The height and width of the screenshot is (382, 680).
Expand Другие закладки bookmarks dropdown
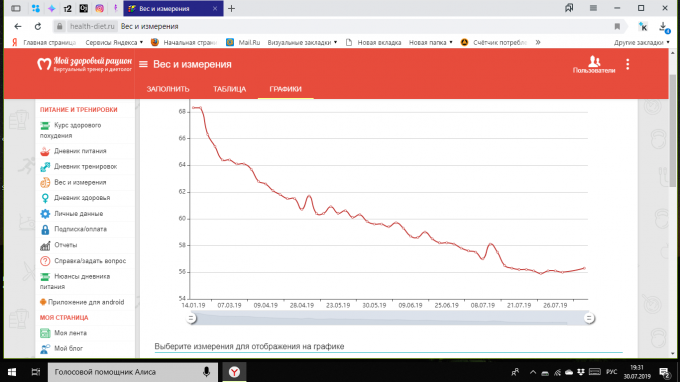click(x=641, y=42)
